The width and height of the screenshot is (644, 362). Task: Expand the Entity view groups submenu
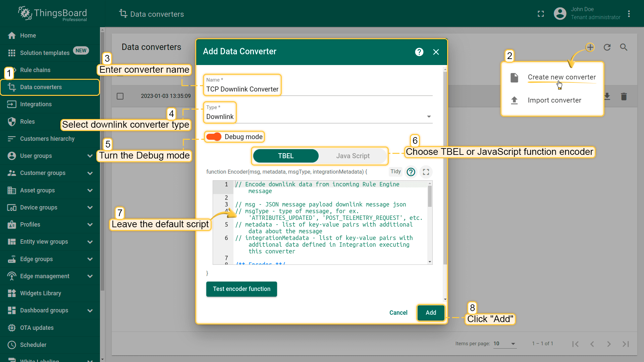90,242
